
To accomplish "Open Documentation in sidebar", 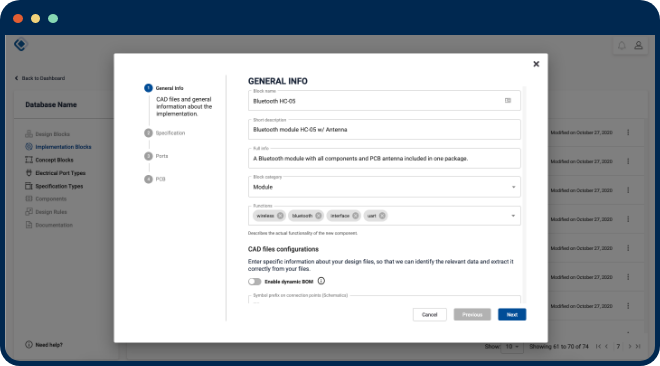I will click(49, 225).
